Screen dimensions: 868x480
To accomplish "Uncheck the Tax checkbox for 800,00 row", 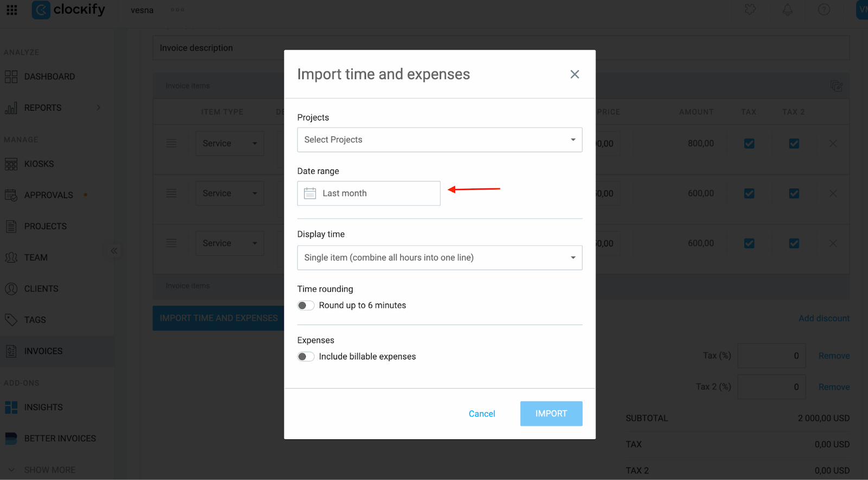I will pyautogui.click(x=749, y=143).
